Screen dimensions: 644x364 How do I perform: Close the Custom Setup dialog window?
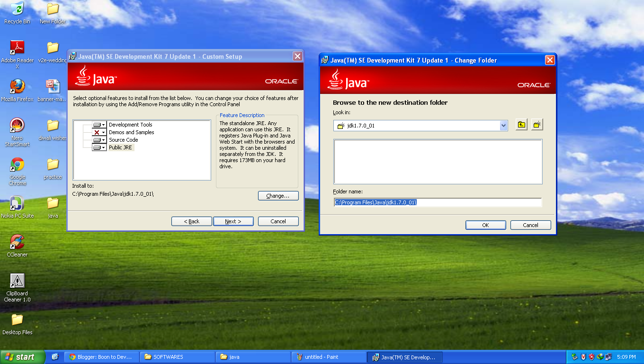point(297,56)
